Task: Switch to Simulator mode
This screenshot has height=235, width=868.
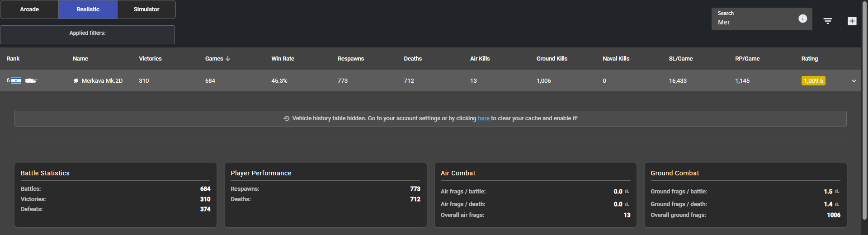Action: pos(146,9)
